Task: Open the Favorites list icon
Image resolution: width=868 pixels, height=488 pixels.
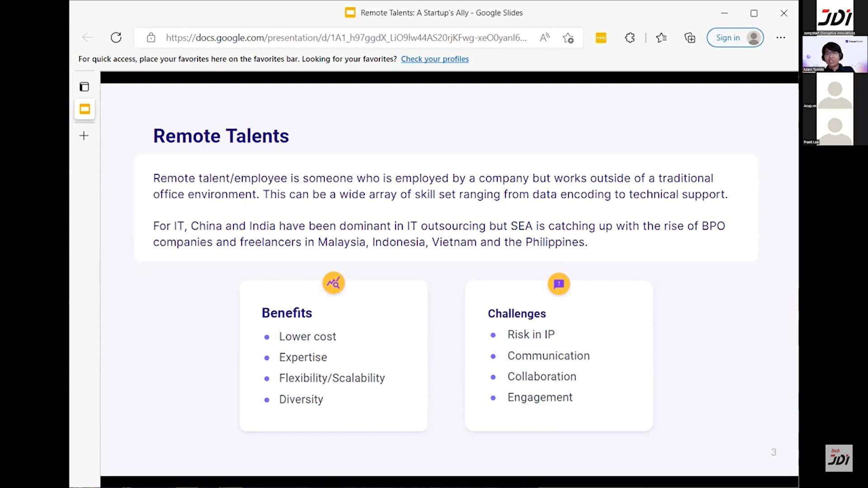Action: click(661, 38)
